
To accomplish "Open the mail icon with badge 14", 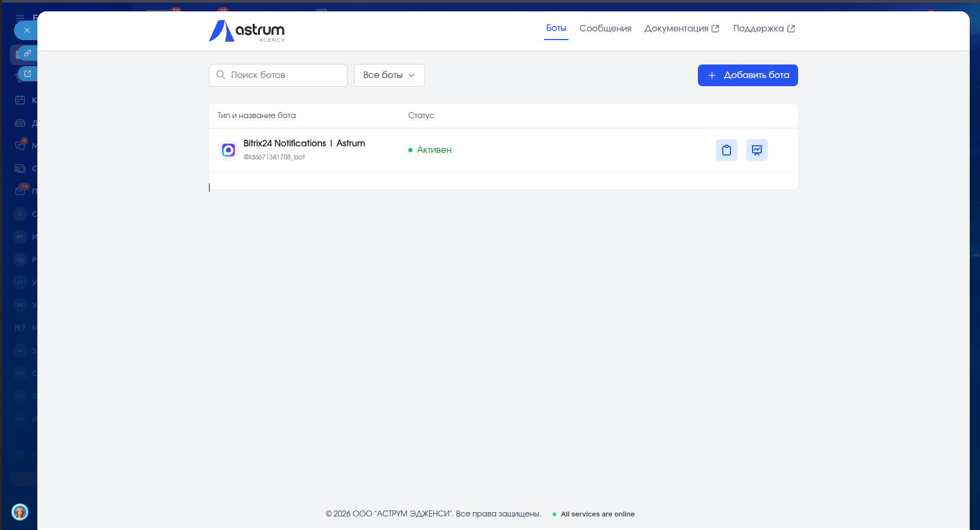I will (21, 191).
